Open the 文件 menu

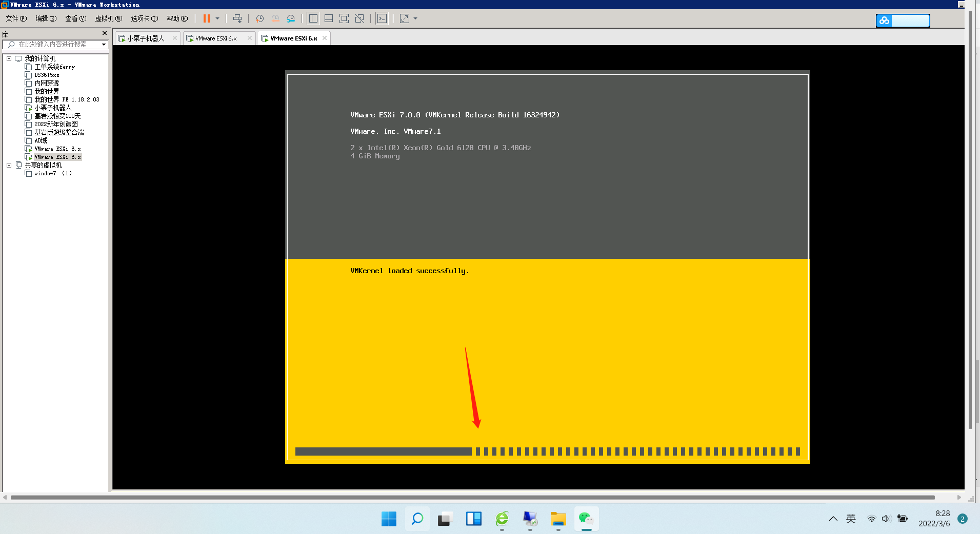point(16,18)
